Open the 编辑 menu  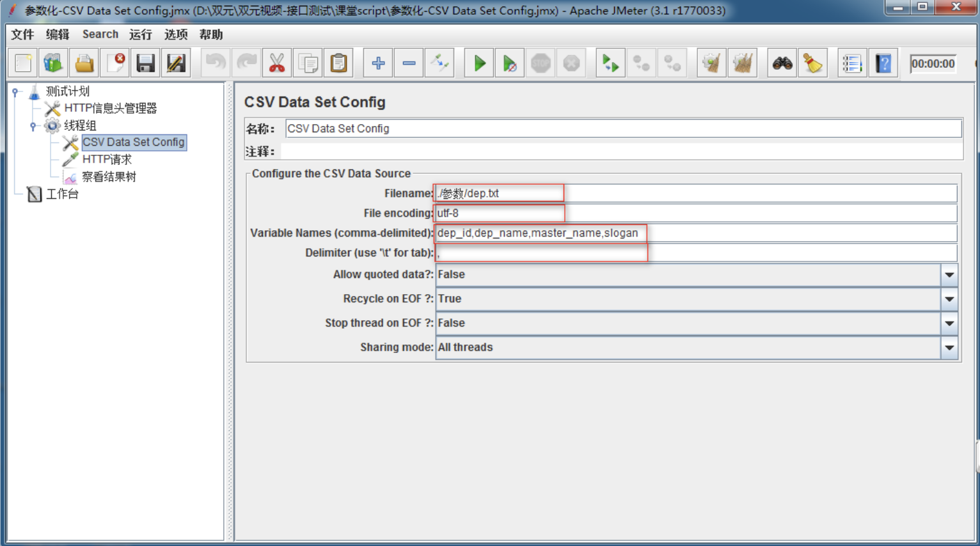58,35
